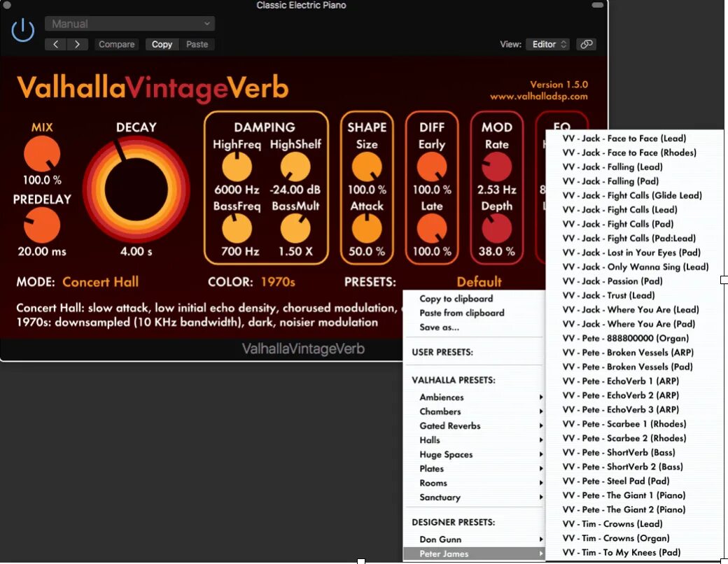
Task: Load VV - Pete - Steel Pad (Pad)
Action: (635, 481)
